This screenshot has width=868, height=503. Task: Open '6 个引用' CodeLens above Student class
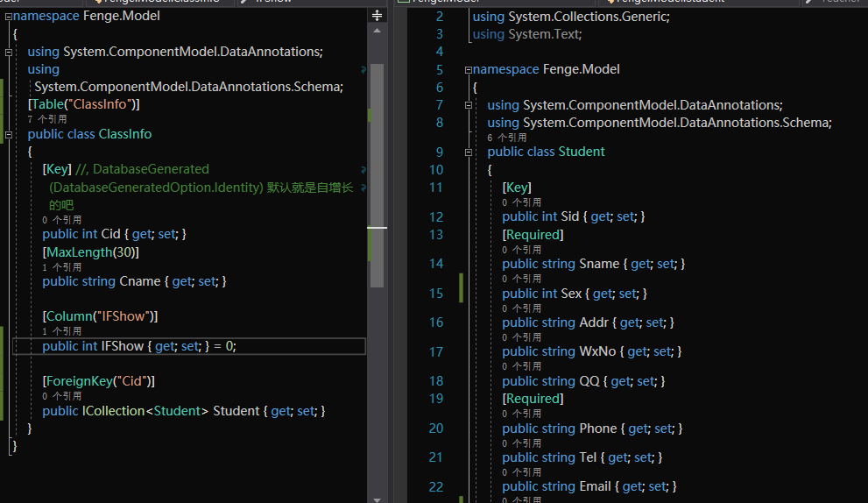tap(507, 138)
